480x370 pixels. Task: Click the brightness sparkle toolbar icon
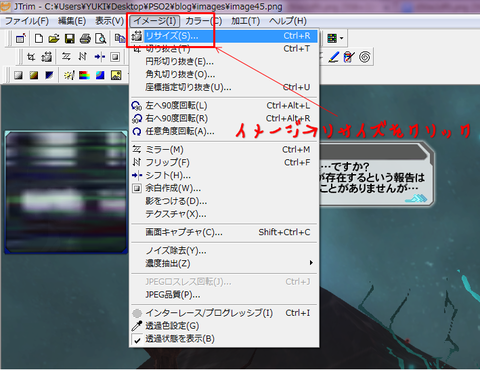coord(69,75)
